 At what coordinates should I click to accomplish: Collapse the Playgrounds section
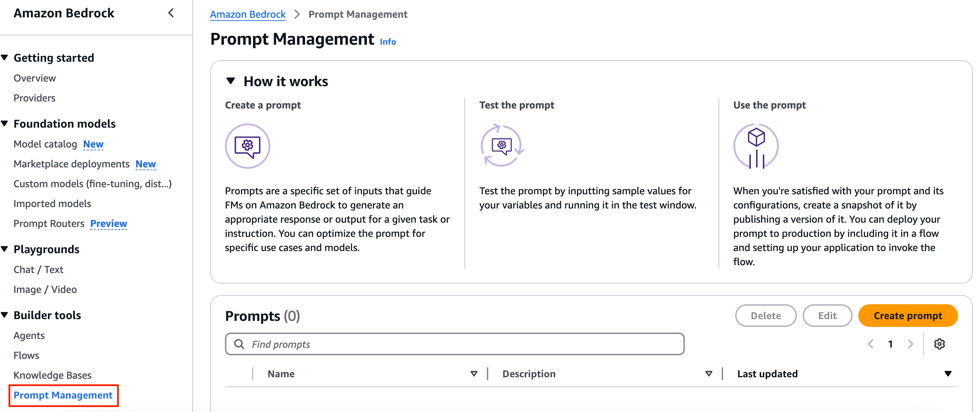[5, 249]
